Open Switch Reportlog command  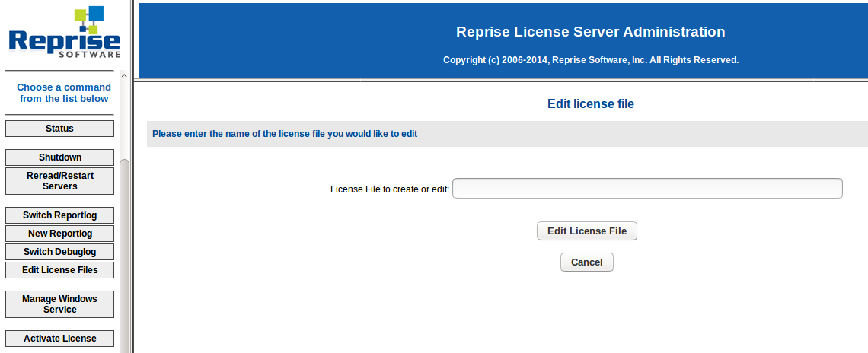(60, 215)
